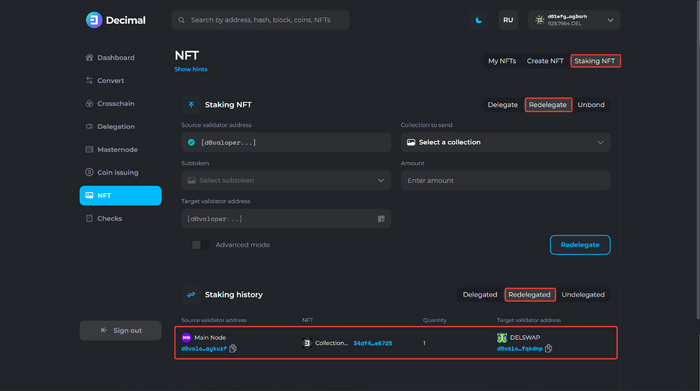Open NFT hash link 34df4…e6725
Viewport: 700px width, 391px height.
[373, 343]
